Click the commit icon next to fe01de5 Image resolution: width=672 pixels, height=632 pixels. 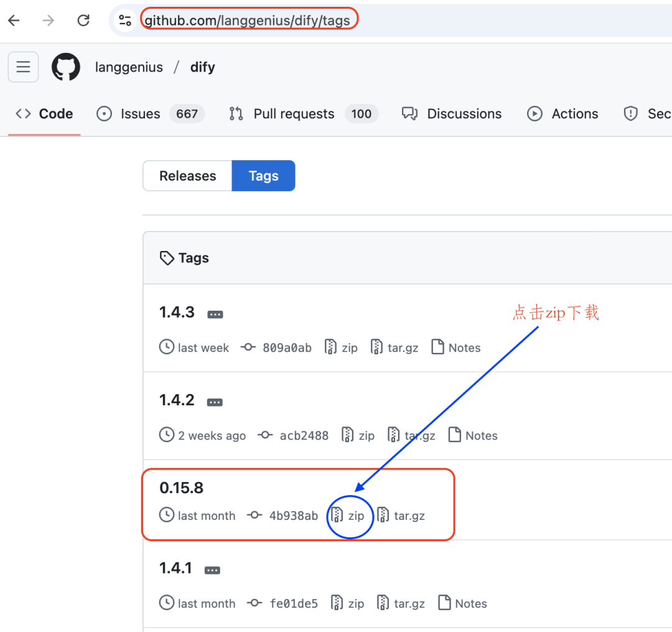254,603
